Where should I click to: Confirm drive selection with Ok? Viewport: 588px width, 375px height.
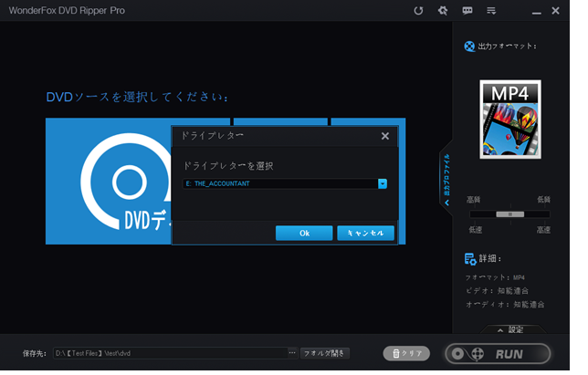coord(304,233)
